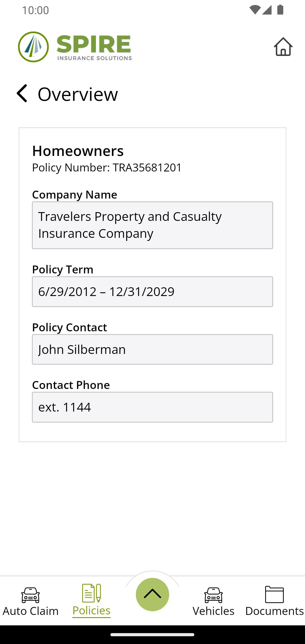Select the Policy Contact John Silberman field
The width and height of the screenshot is (305, 644).
152,349
